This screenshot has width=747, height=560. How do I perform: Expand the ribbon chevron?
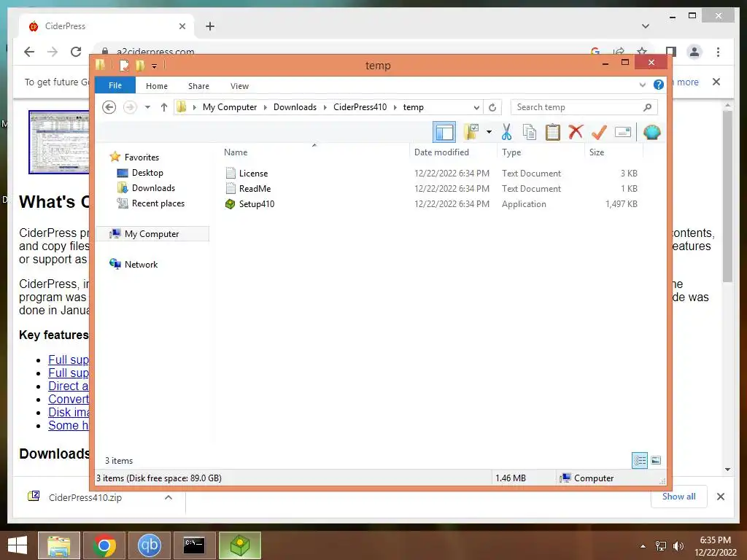642,85
